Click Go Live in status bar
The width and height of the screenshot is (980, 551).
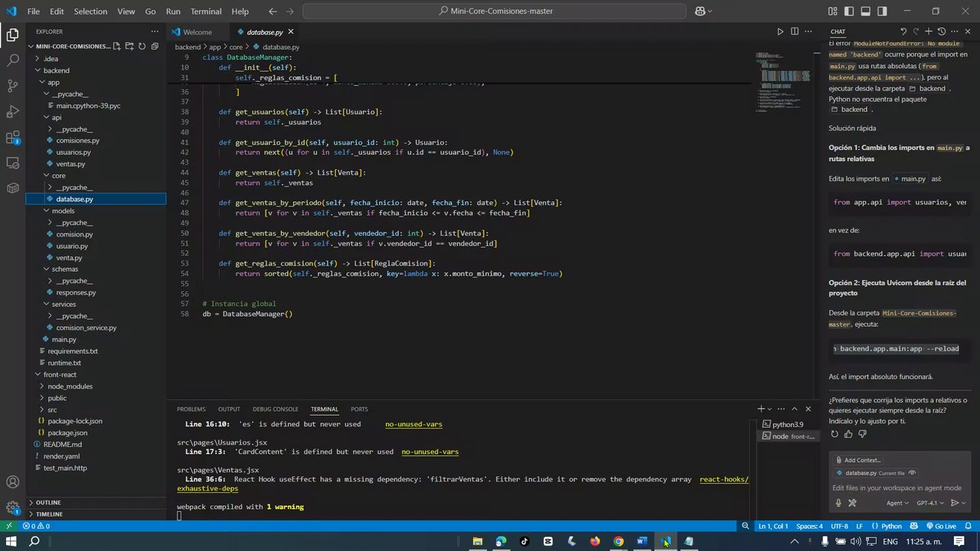[x=941, y=527]
